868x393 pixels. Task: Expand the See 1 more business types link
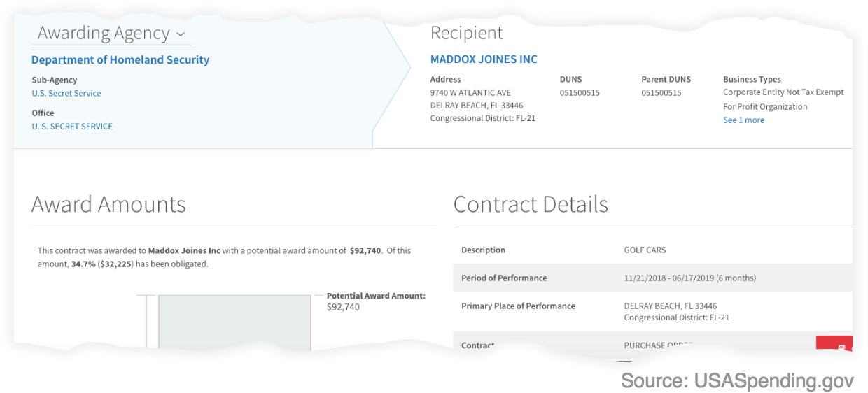(743, 120)
